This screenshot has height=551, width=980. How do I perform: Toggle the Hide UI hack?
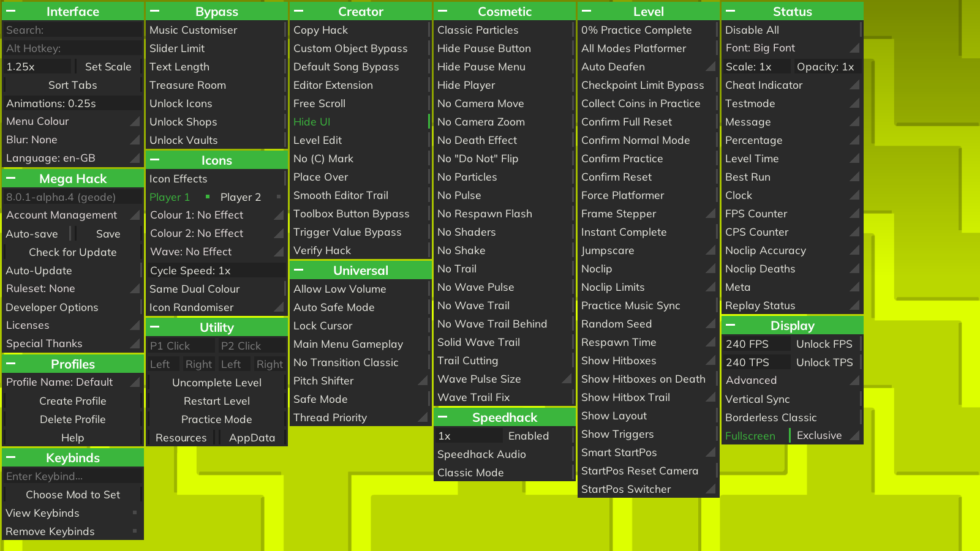(360, 122)
